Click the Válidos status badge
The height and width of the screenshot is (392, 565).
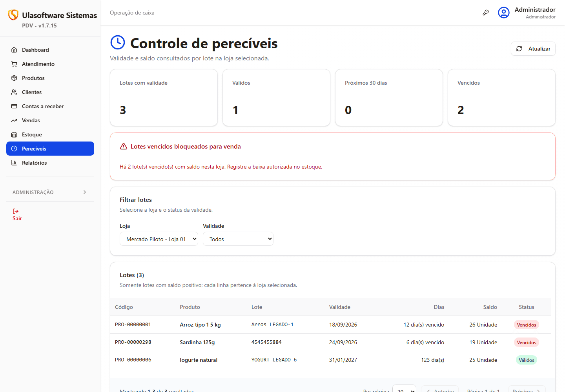coord(527,360)
